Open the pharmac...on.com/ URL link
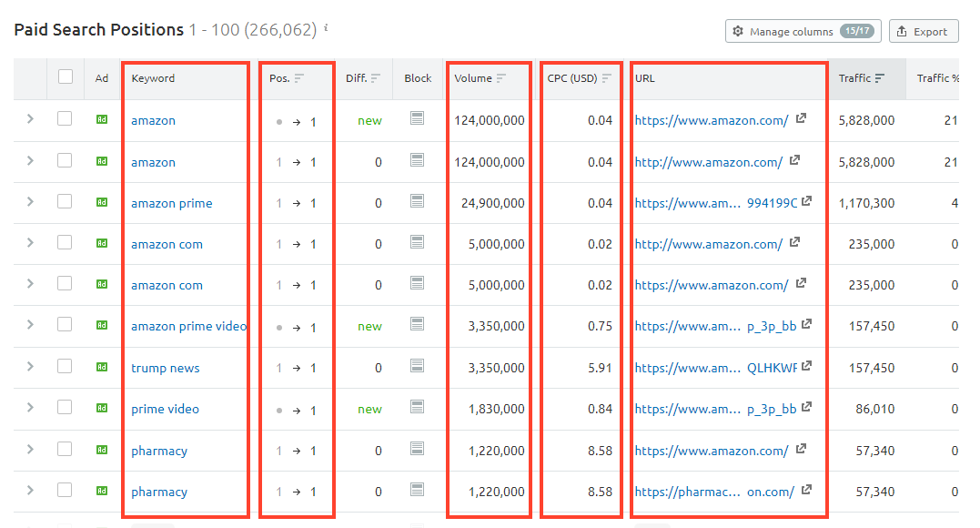The height and width of the screenshot is (528, 980). [714, 492]
